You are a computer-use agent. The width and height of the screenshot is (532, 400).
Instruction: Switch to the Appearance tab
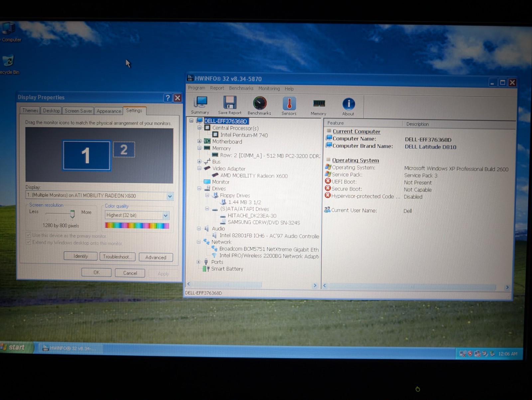tap(109, 111)
